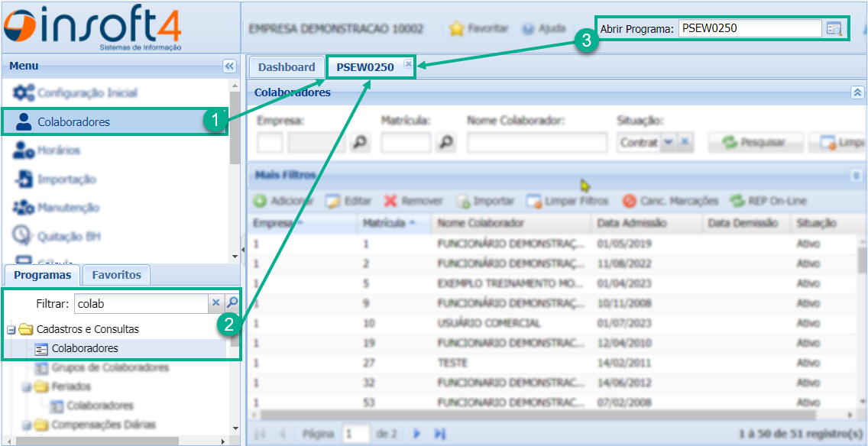Sort by the Matrícula column header

click(x=388, y=223)
